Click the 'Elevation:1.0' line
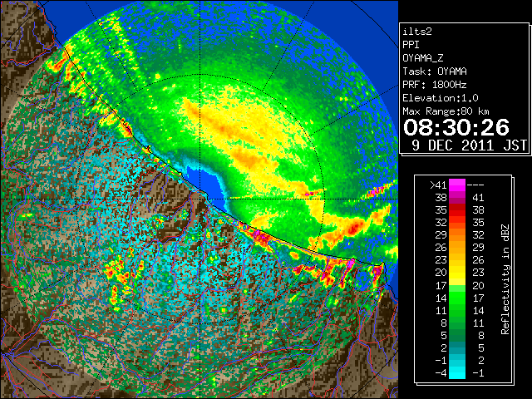The height and width of the screenshot is (399, 532). coord(441,98)
